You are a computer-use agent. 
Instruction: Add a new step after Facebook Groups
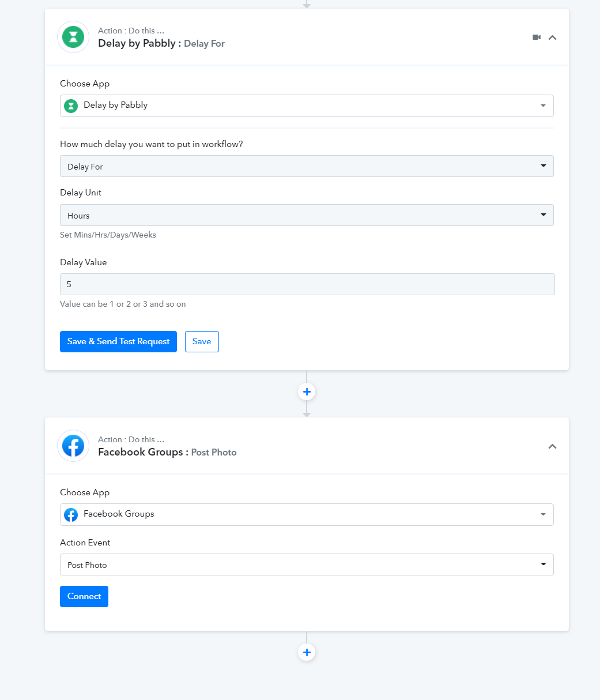[307, 653]
